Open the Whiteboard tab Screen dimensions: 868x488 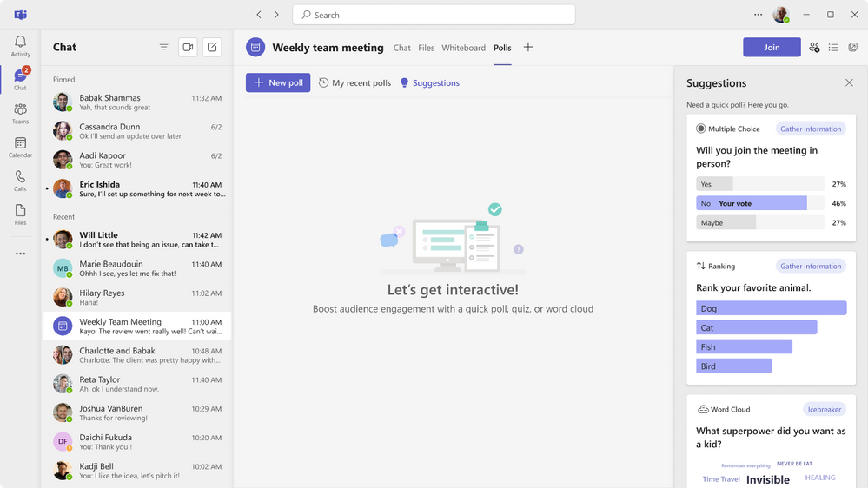click(463, 48)
